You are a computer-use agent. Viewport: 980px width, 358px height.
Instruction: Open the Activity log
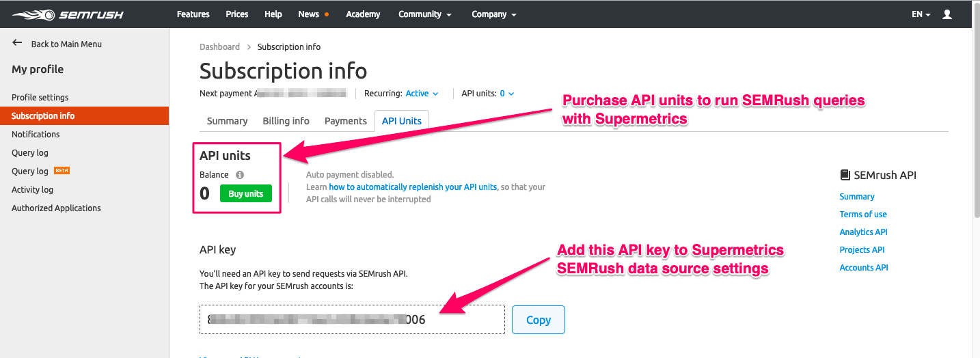(x=32, y=189)
